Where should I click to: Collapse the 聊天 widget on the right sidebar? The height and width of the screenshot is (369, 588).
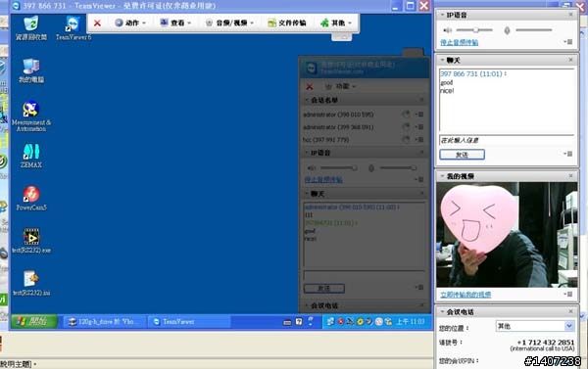[443, 61]
